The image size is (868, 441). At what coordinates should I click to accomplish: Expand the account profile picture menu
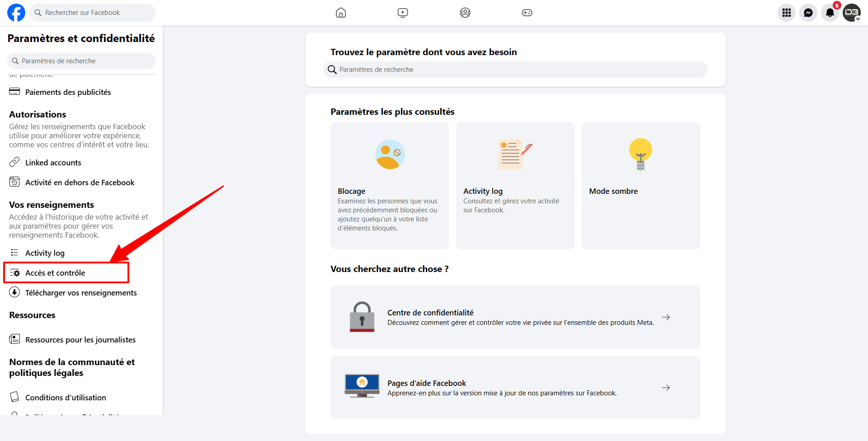point(852,13)
